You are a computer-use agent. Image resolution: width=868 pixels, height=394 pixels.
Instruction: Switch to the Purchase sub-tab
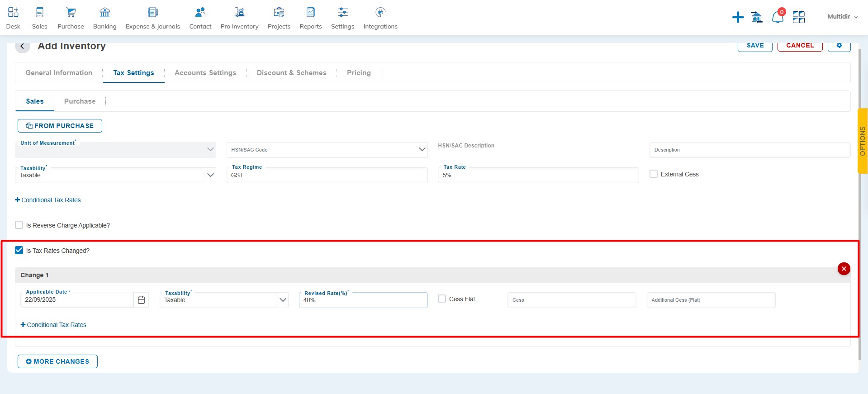coord(80,101)
